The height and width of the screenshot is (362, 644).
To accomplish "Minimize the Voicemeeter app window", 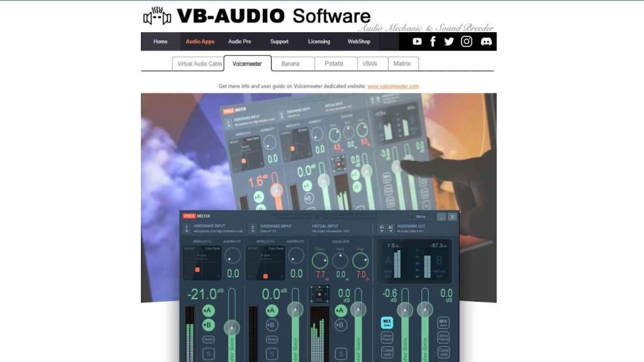I will [441, 217].
